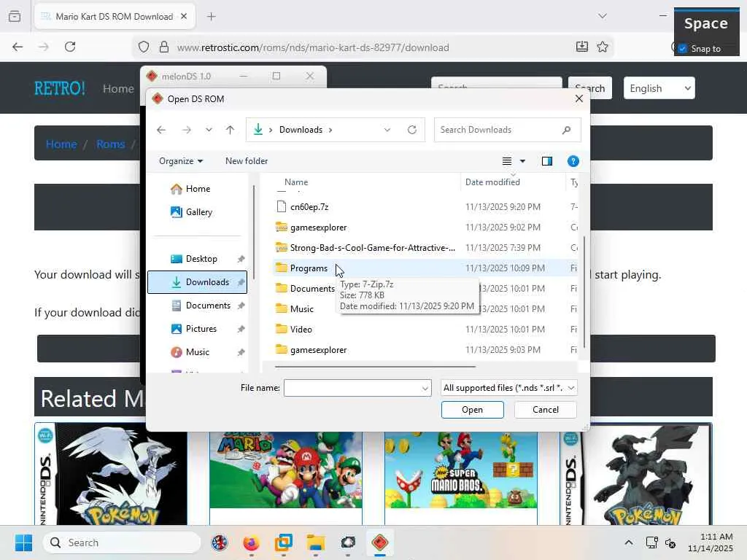Show hidden system tray icons
Image resolution: width=747 pixels, height=560 pixels.
[629, 542]
